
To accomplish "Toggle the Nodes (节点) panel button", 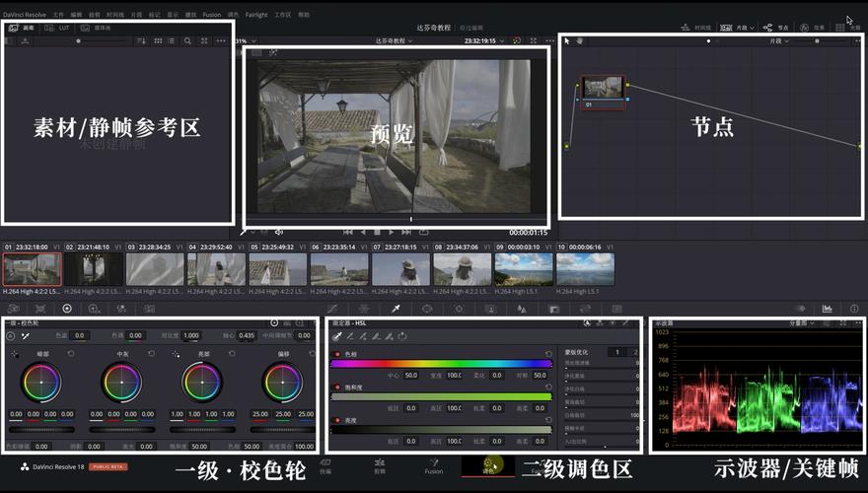I will pos(775,27).
